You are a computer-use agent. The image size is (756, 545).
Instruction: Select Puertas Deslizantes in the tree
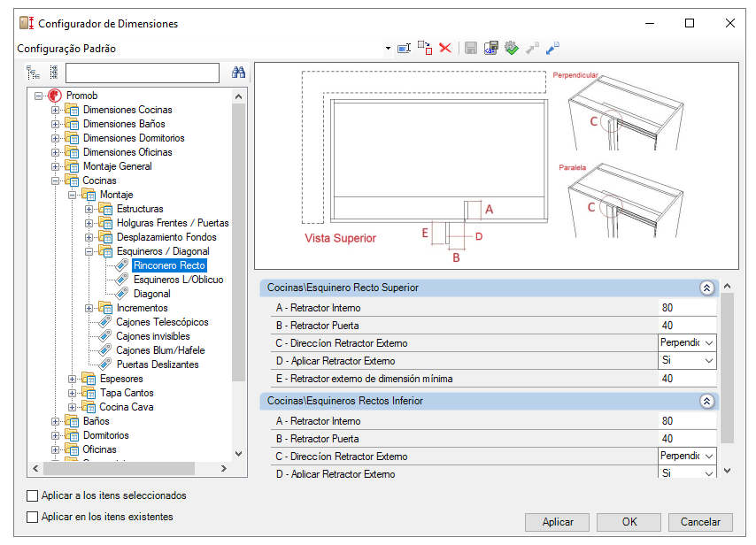158,365
